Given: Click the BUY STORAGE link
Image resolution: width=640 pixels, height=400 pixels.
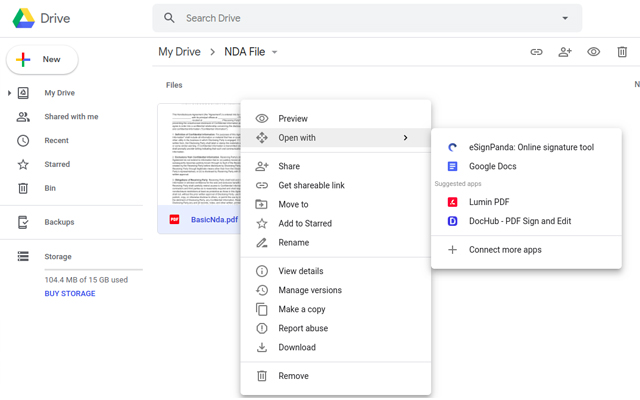Looking at the screenshot, I should coord(70,293).
